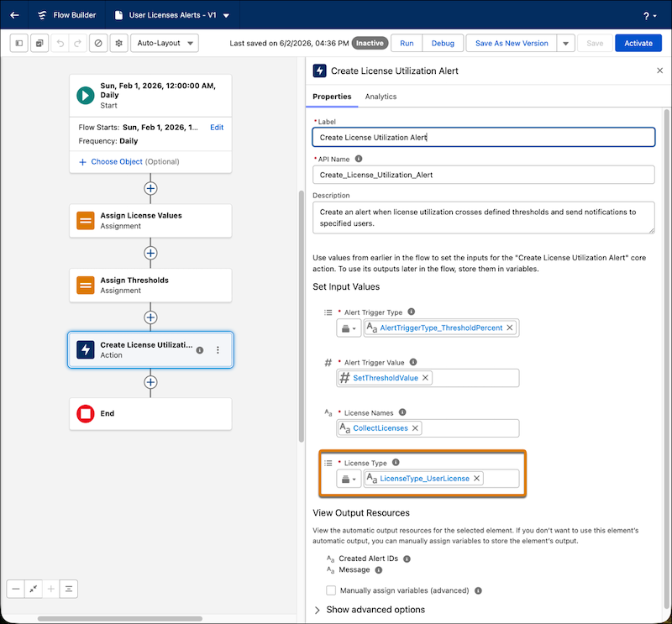Show Created Alert IDs info
This screenshot has height=624, width=672.
(x=407, y=558)
